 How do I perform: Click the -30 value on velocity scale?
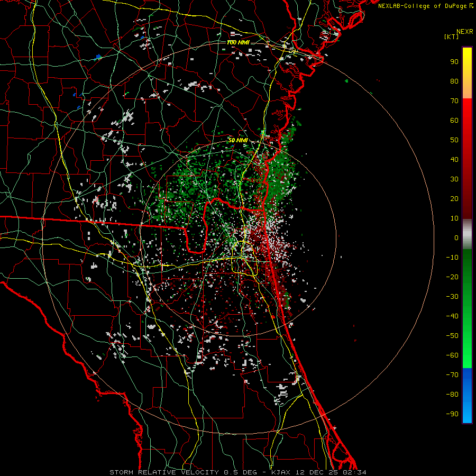point(452,297)
